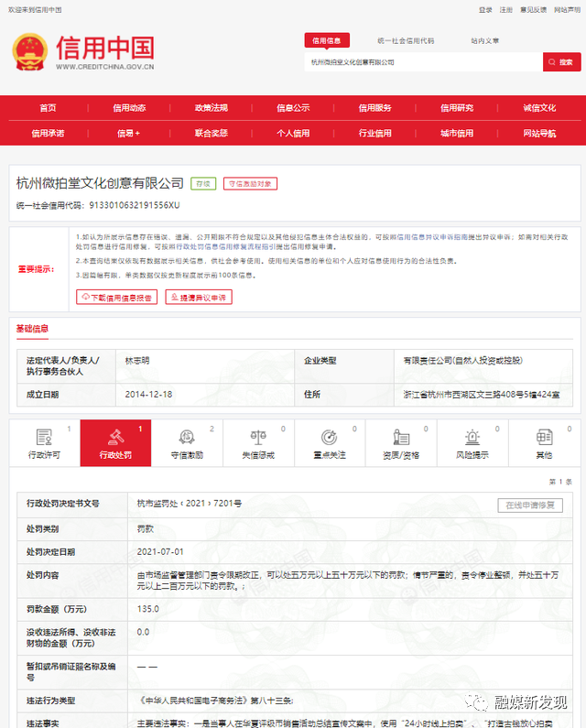This screenshot has height=728, width=586.
Task: Go to 首页 in navigation
Action: (48, 108)
